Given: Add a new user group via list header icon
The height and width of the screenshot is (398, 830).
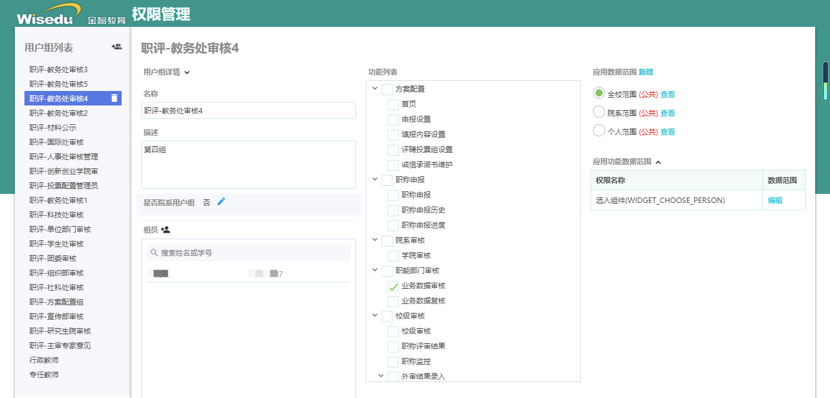Looking at the screenshot, I should tap(116, 47).
